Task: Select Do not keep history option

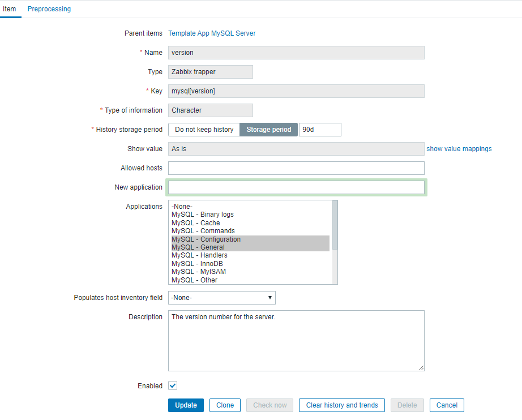Action: tap(204, 130)
